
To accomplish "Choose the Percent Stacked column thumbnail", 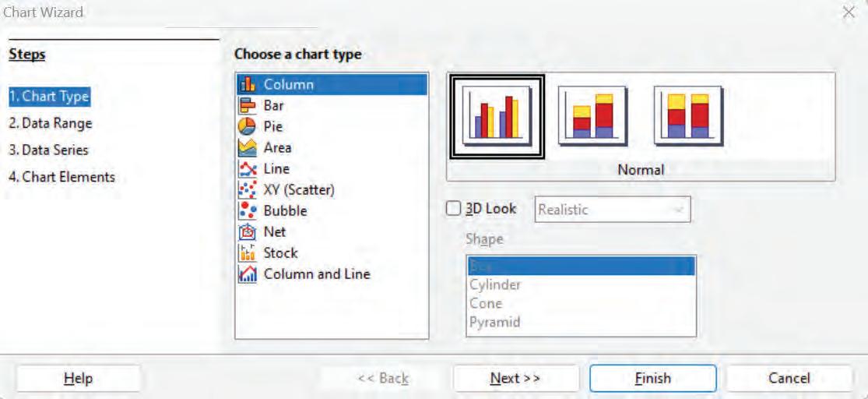I will click(x=689, y=115).
